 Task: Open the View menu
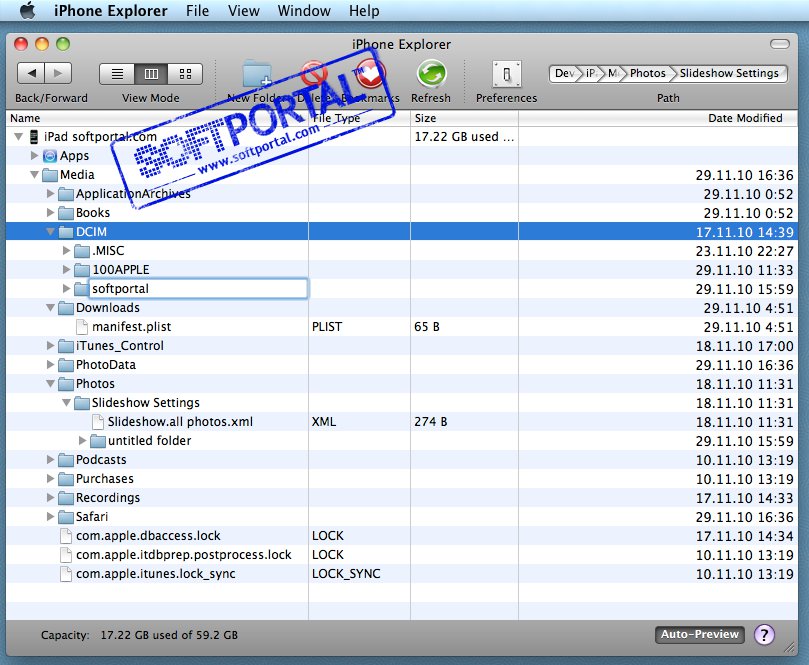click(x=244, y=10)
